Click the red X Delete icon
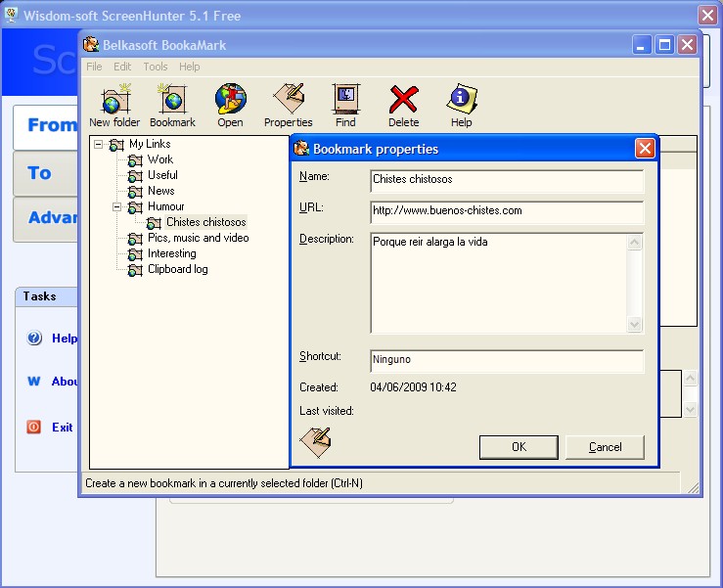 (x=403, y=99)
